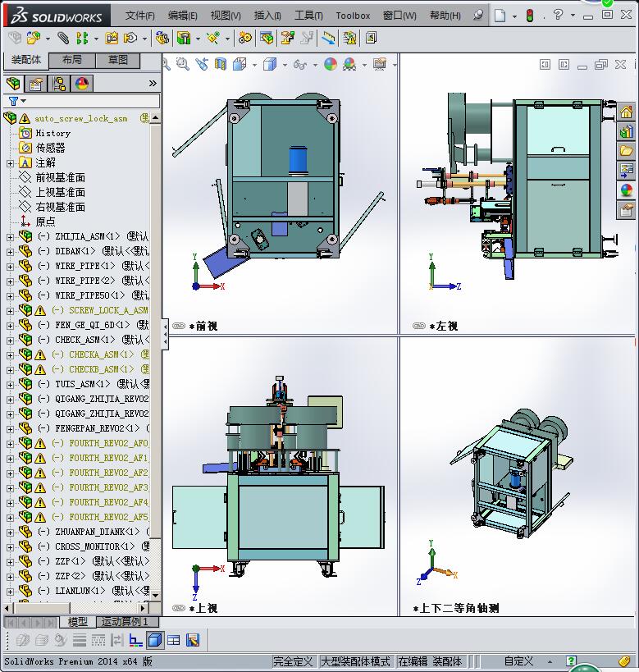Open the DisplayManager color ball tab
This screenshot has height=672, width=639.
(x=82, y=83)
